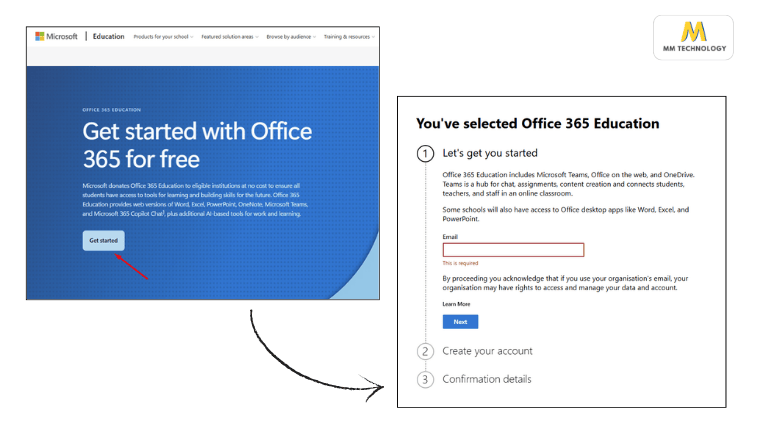The height and width of the screenshot is (430, 760).
Task: Click the Email input field
Action: [513, 250]
